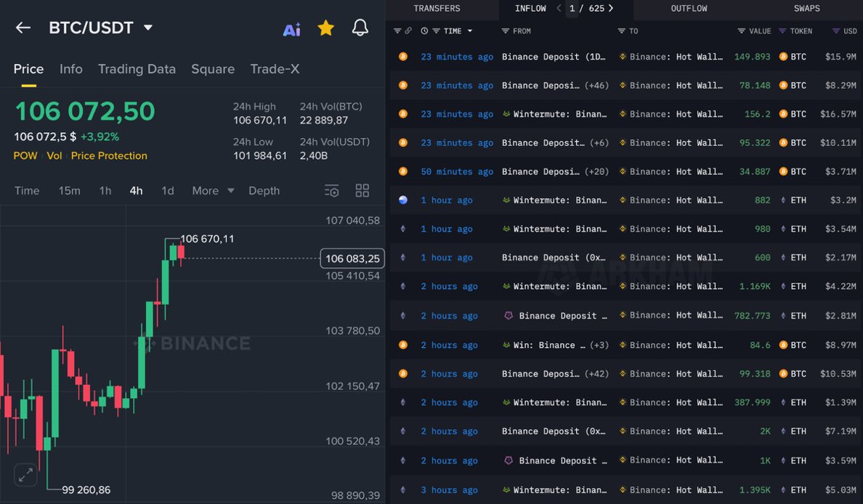Select the 4h chart interval
The height and width of the screenshot is (504, 863).
point(136,190)
